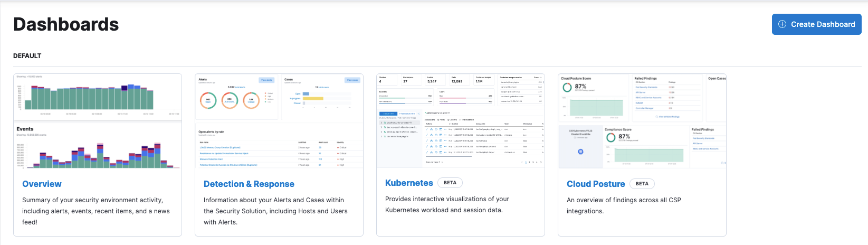Click View alerts in the Alerts preview panel

pos(266,80)
